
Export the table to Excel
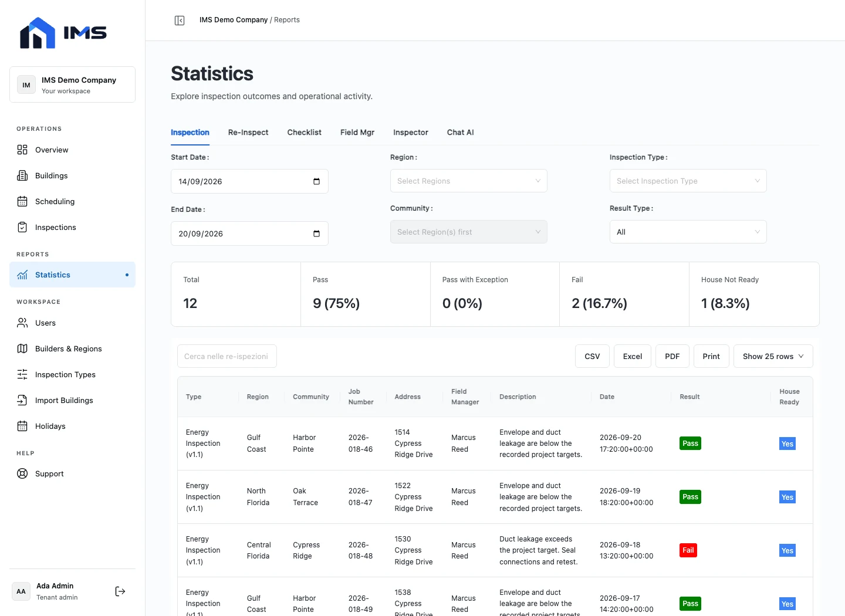[633, 356]
